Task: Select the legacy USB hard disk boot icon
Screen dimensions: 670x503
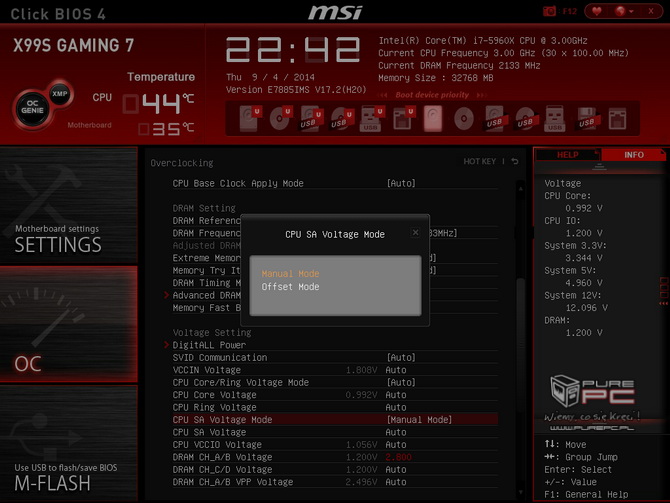Action: (x=495, y=118)
